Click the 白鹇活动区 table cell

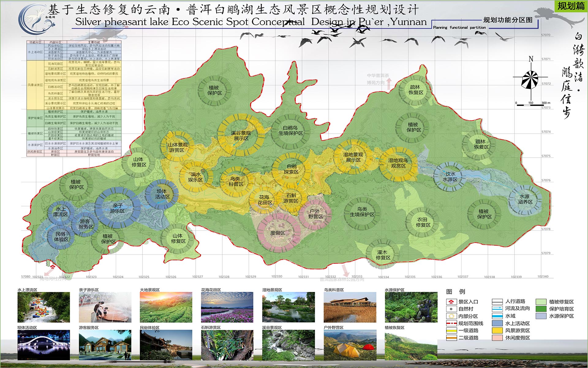[x=55, y=87]
